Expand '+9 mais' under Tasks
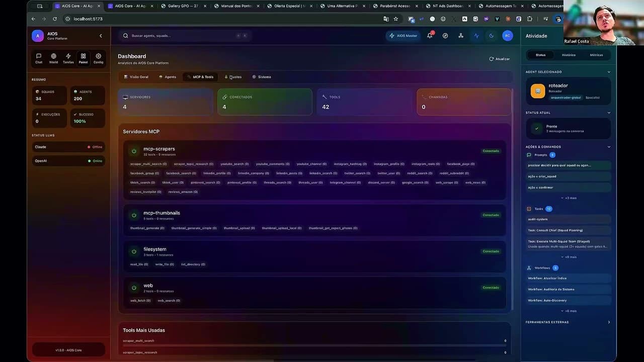644x362 pixels. (569, 257)
